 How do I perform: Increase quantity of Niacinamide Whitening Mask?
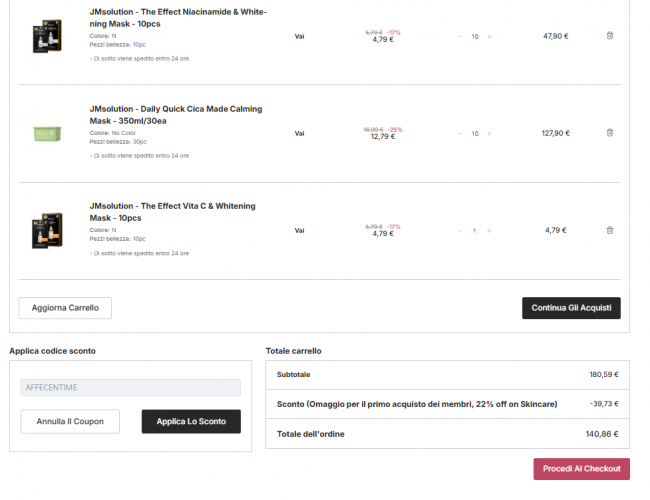[x=489, y=36]
